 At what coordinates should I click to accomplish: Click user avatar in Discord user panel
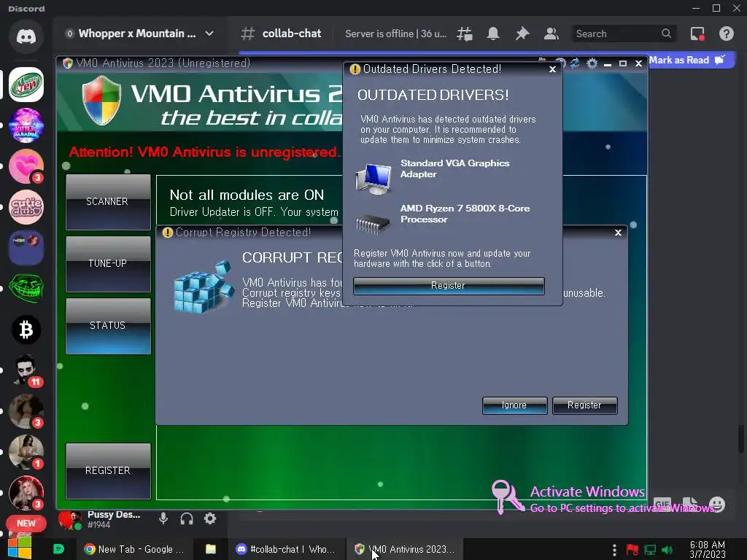tap(69, 519)
